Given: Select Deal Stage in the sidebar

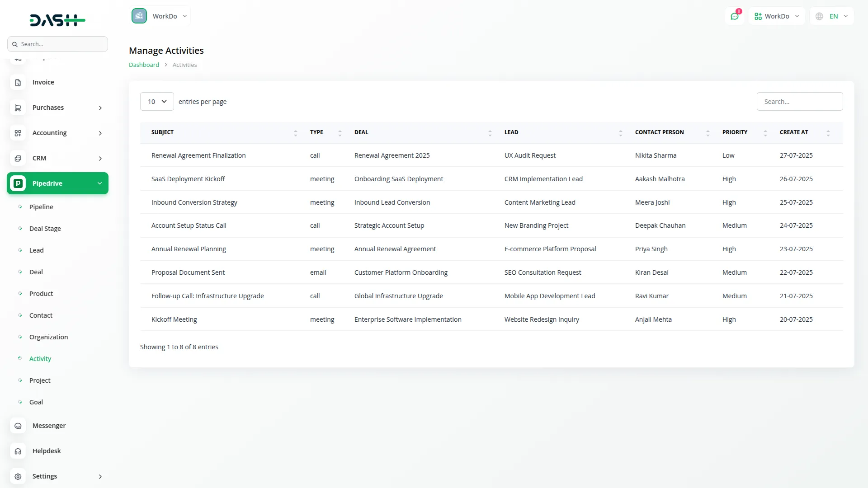Looking at the screenshot, I should click(45, 228).
